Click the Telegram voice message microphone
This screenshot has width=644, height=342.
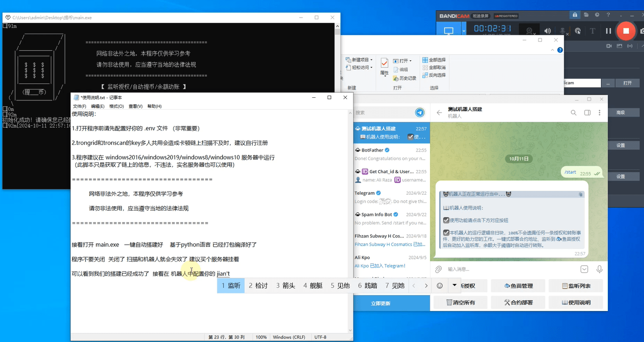[x=599, y=269]
